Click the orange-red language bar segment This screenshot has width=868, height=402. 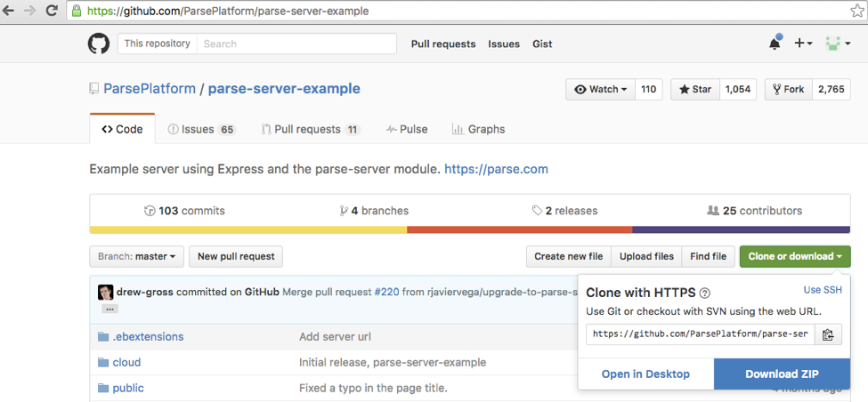tap(520, 229)
